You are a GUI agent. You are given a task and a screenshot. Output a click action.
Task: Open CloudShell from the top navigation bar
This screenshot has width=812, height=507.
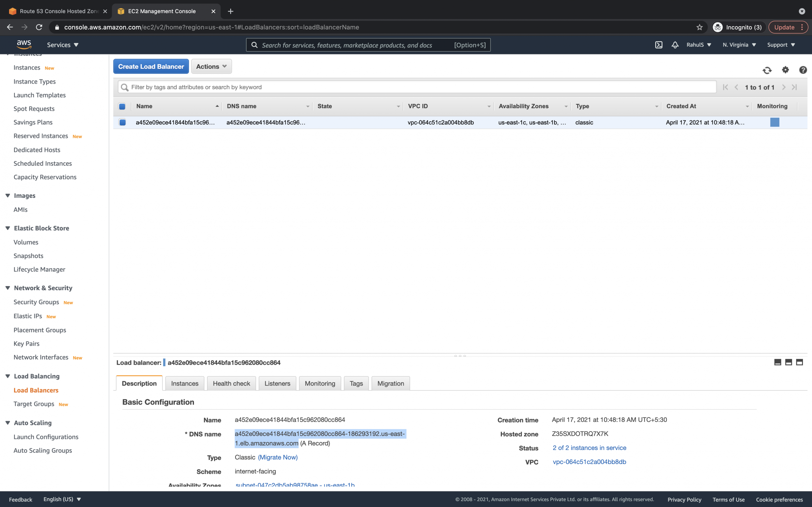pos(659,45)
